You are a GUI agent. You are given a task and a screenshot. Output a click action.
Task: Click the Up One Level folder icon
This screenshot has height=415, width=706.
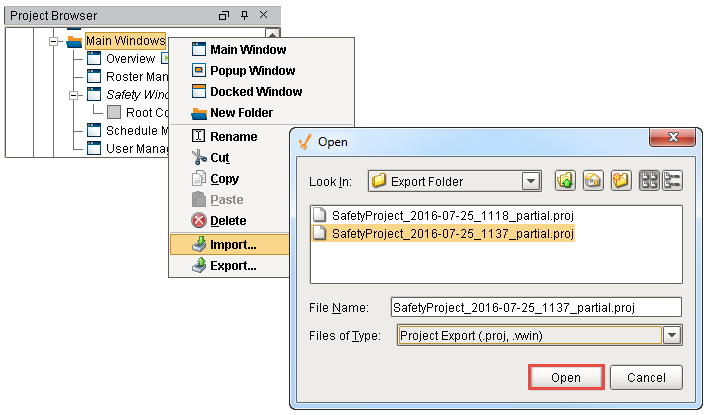[x=565, y=181]
